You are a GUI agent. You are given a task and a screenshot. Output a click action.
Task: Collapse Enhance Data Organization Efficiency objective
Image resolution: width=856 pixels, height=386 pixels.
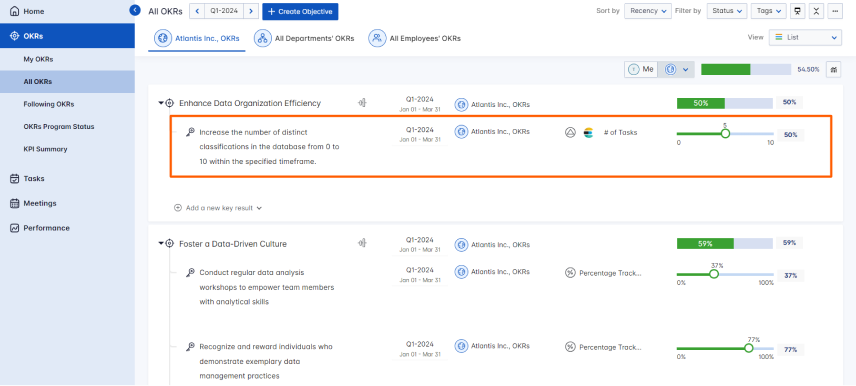(161, 103)
